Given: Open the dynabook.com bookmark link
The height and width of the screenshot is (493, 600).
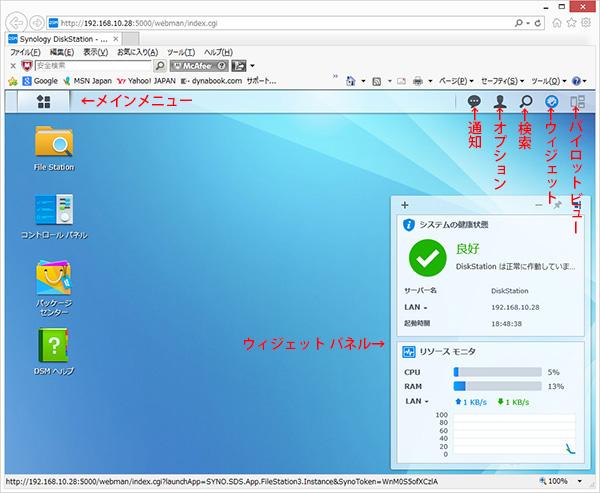Looking at the screenshot, I should click(211, 81).
